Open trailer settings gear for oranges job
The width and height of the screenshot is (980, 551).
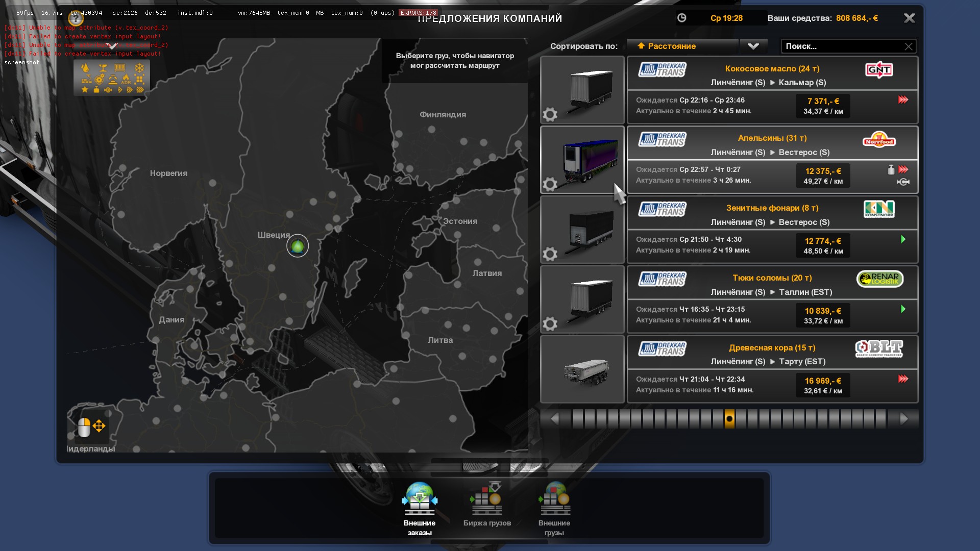(550, 184)
